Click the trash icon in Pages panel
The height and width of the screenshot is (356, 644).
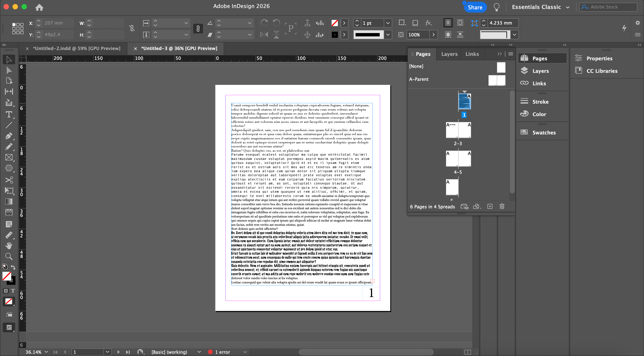(x=502, y=206)
